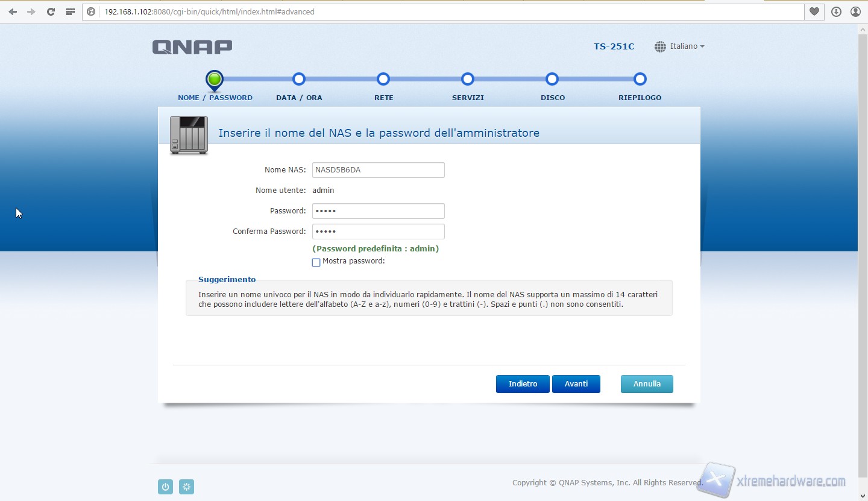
Task: Click the power icon at bottom left
Action: tap(165, 487)
